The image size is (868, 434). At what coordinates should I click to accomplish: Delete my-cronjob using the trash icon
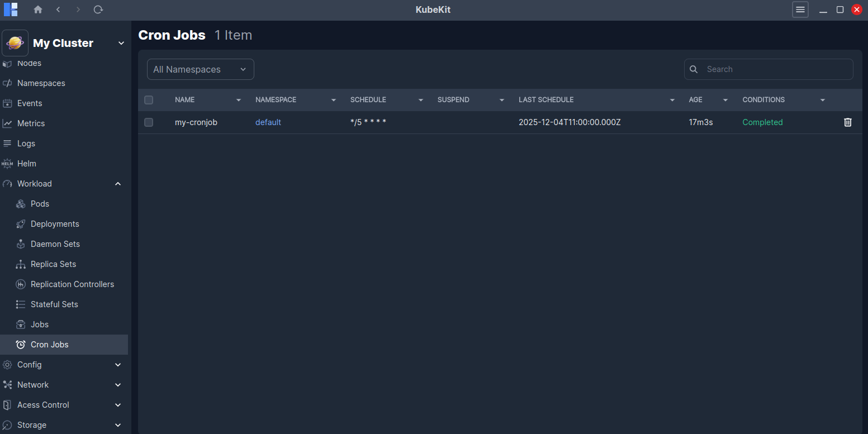[x=847, y=122]
